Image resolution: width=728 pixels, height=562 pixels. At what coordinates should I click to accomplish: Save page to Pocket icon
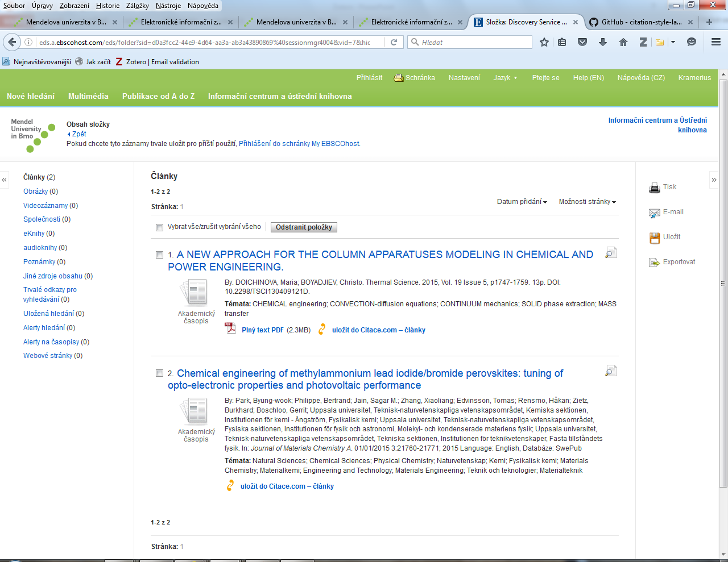tap(582, 42)
